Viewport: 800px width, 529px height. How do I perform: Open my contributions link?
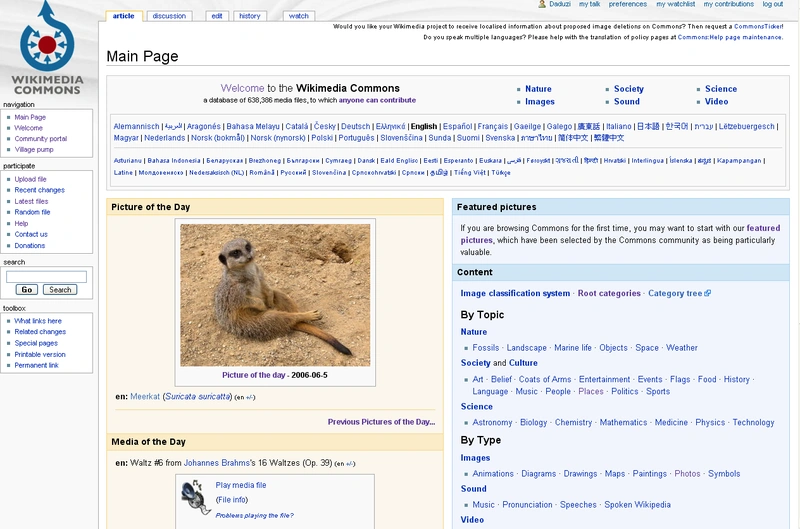point(729,4)
